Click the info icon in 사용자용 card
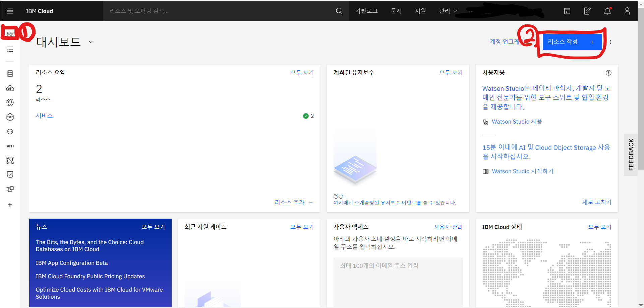 point(608,73)
